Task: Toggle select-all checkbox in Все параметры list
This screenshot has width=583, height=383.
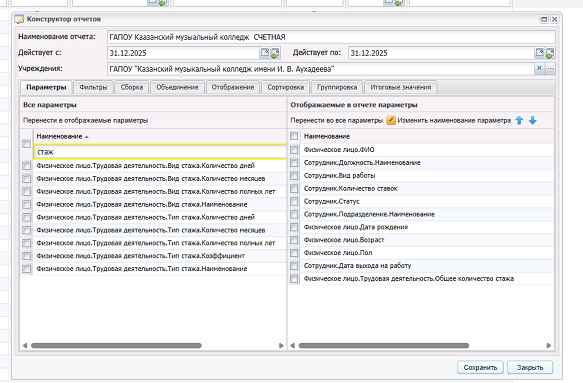Action: (x=26, y=144)
